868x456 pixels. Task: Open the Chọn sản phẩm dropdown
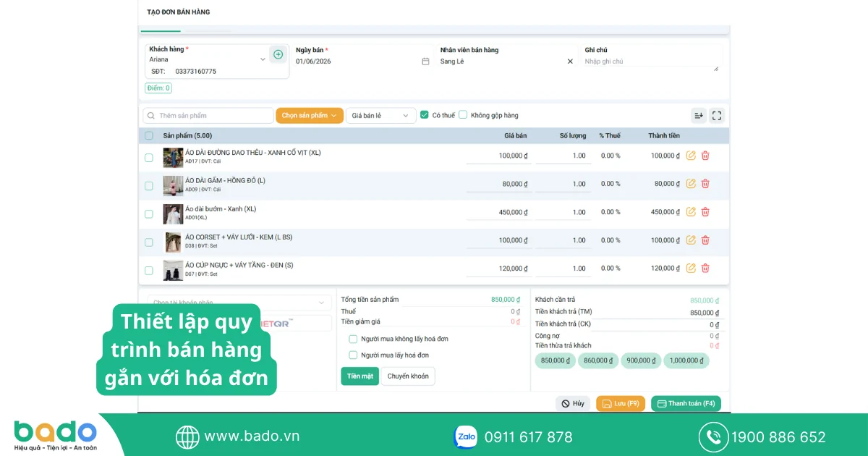coord(310,115)
